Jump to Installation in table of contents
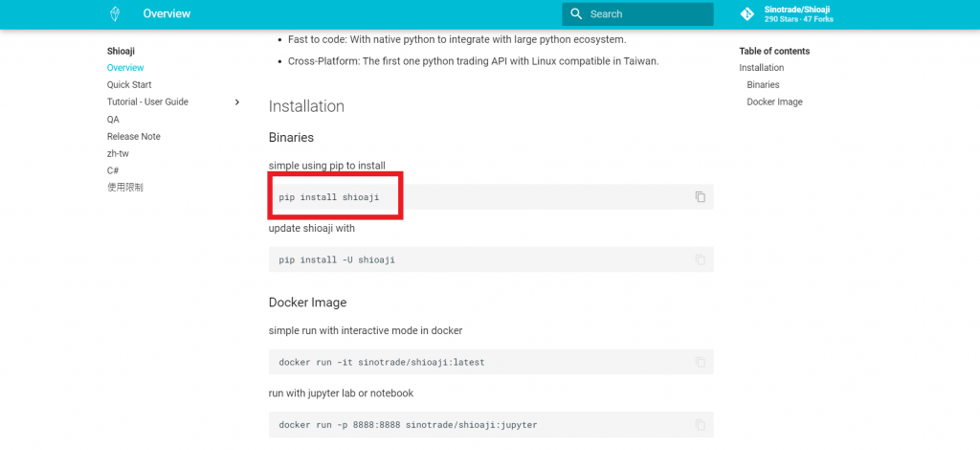Viewport: 980px width, 450px height. pyautogui.click(x=761, y=67)
